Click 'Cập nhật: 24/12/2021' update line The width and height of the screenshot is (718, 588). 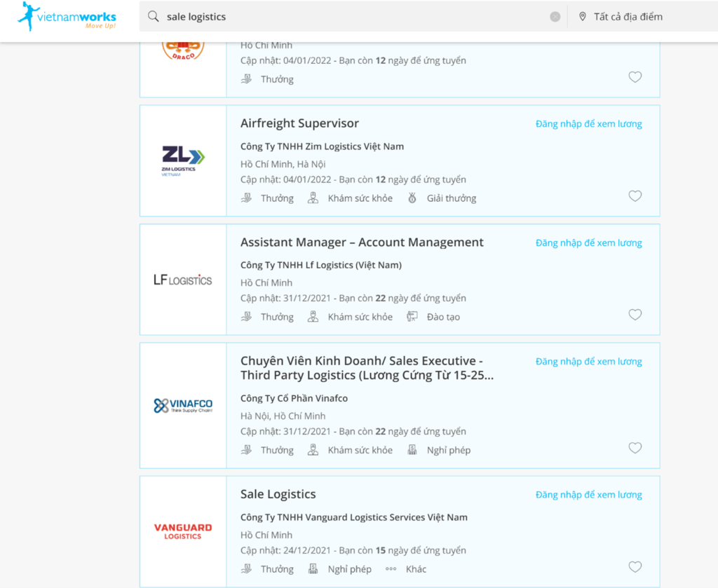point(353,550)
